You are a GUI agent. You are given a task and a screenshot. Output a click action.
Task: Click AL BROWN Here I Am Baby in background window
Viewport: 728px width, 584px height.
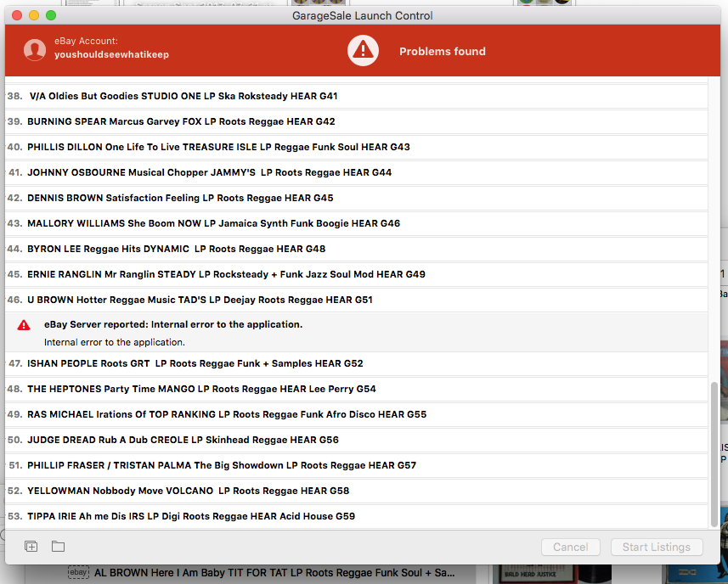pyautogui.click(x=274, y=573)
